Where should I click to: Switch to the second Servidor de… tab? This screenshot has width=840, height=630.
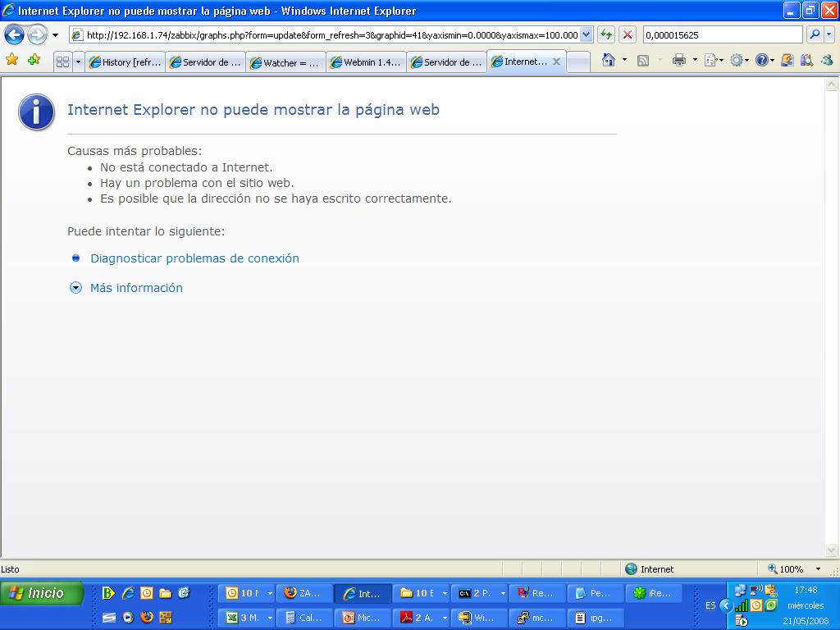tap(447, 62)
